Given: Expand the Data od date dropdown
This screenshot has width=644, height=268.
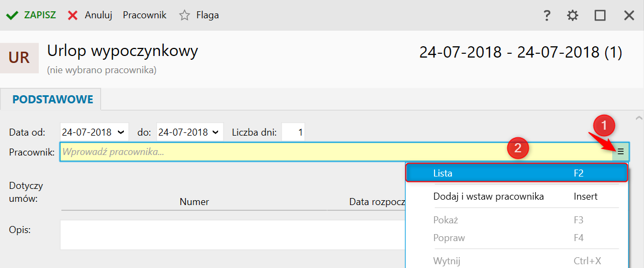Looking at the screenshot, I should click(x=120, y=132).
